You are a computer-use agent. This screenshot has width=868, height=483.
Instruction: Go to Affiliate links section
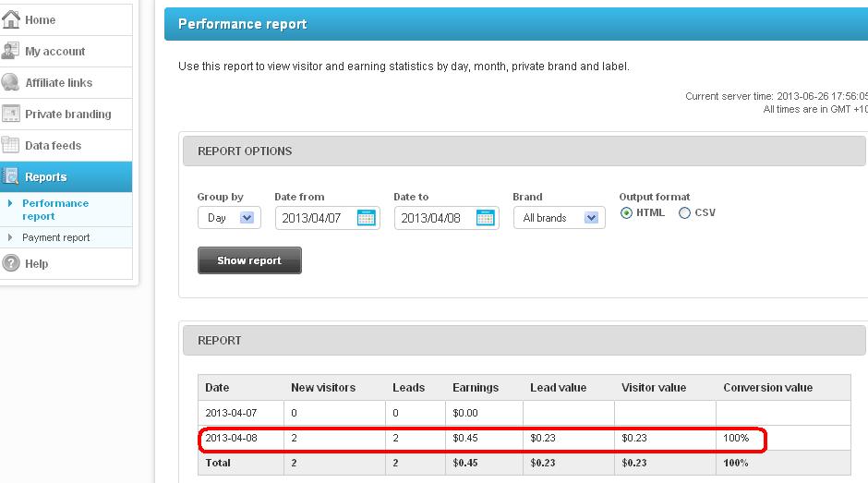66,82
